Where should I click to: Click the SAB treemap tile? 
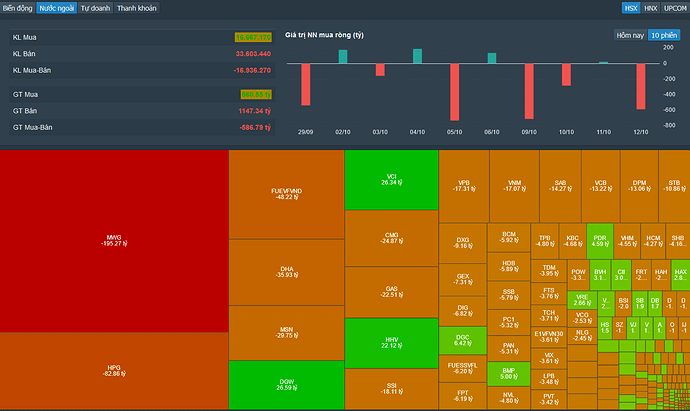point(560,186)
